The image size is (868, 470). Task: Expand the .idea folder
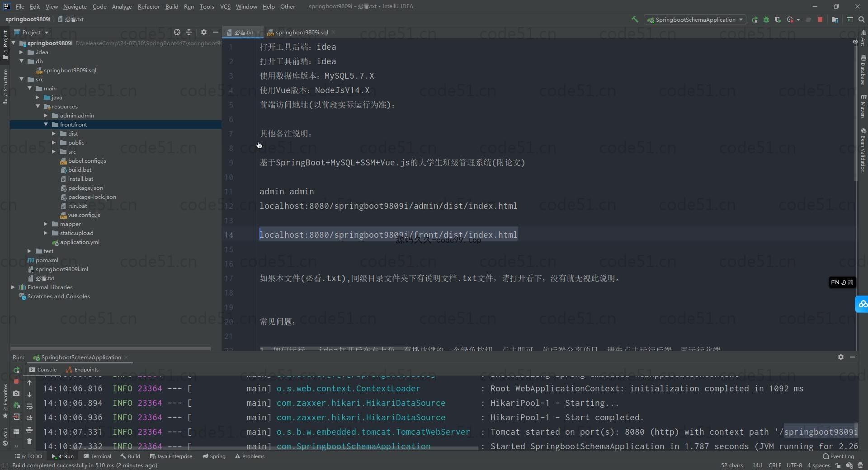(x=21, y=52)
